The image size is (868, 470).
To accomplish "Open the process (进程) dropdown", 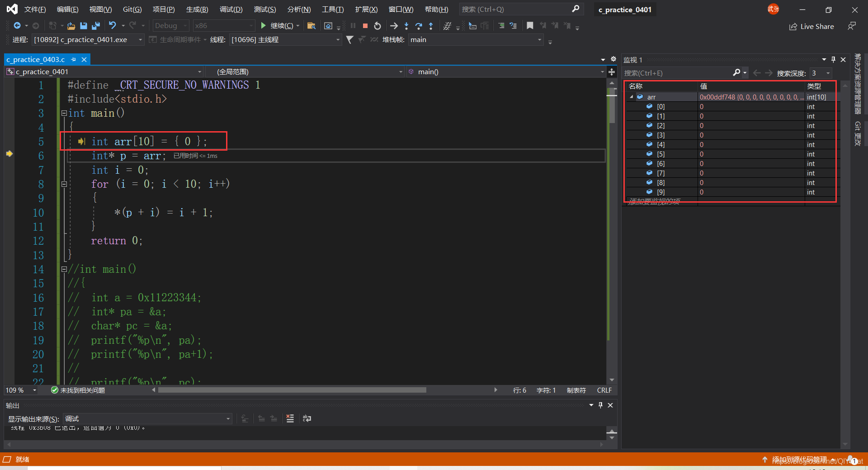I will 88,40.
